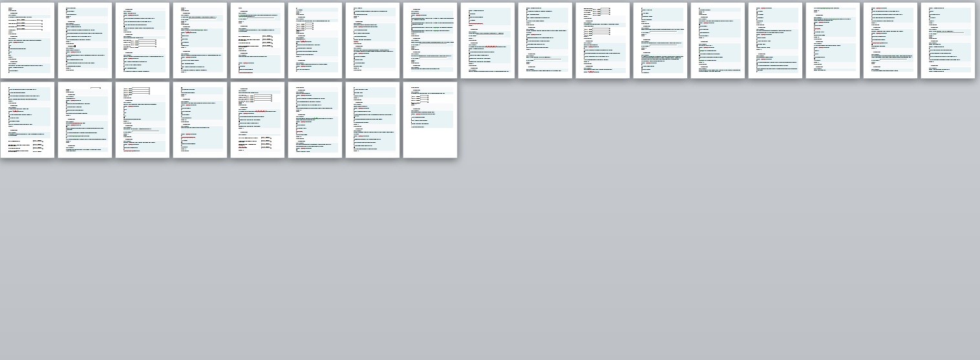Select page 18 starting the second row
Screen dimensions: 980x360
click(27, 120)
